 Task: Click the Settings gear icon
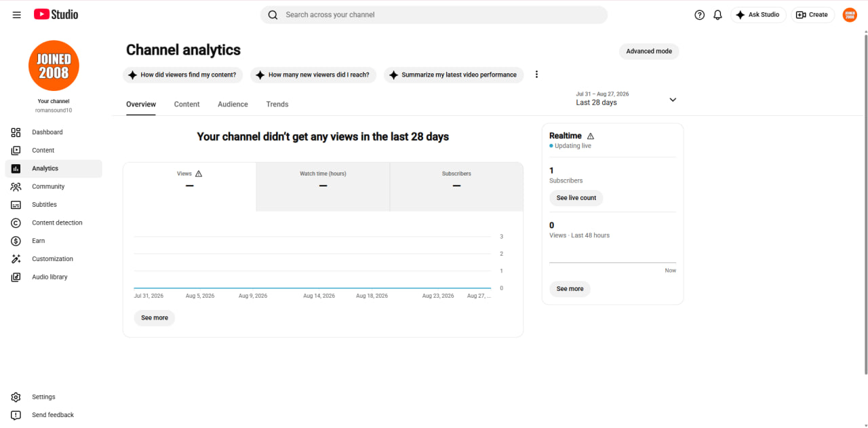16,397
